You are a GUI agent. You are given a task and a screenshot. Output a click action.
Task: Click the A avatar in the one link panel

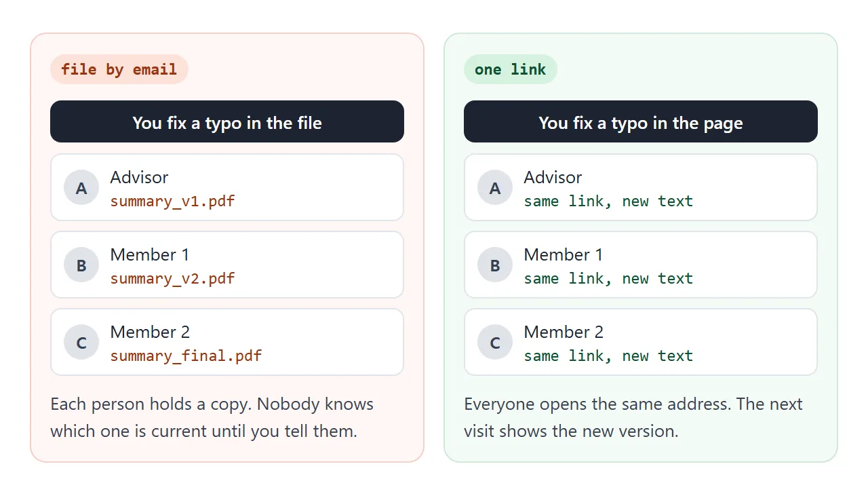[495, 188]
